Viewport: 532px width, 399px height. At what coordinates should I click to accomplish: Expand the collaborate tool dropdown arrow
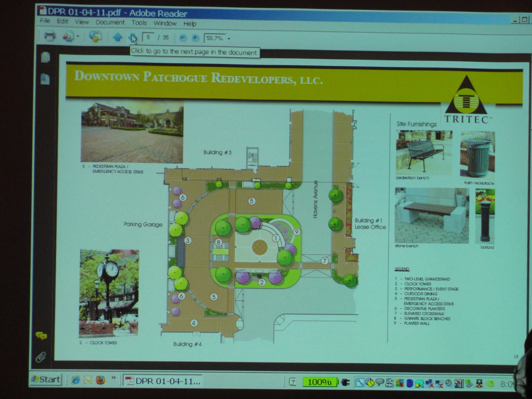78,37
